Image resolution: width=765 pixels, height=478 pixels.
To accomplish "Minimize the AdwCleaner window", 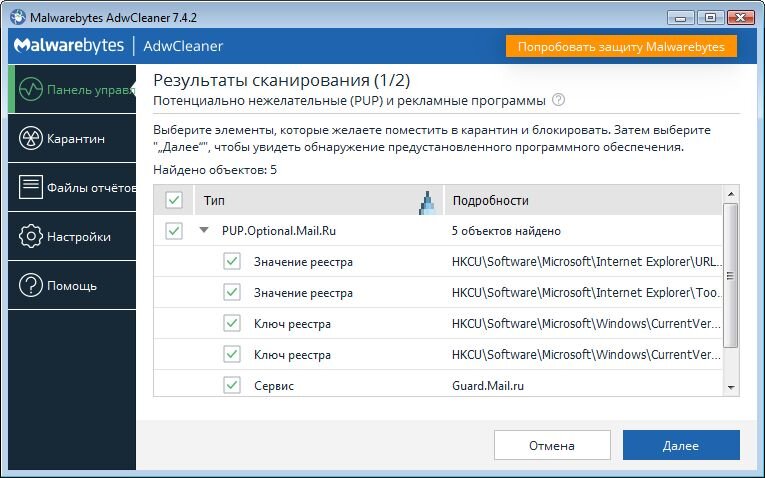I will tap(681, 18).
